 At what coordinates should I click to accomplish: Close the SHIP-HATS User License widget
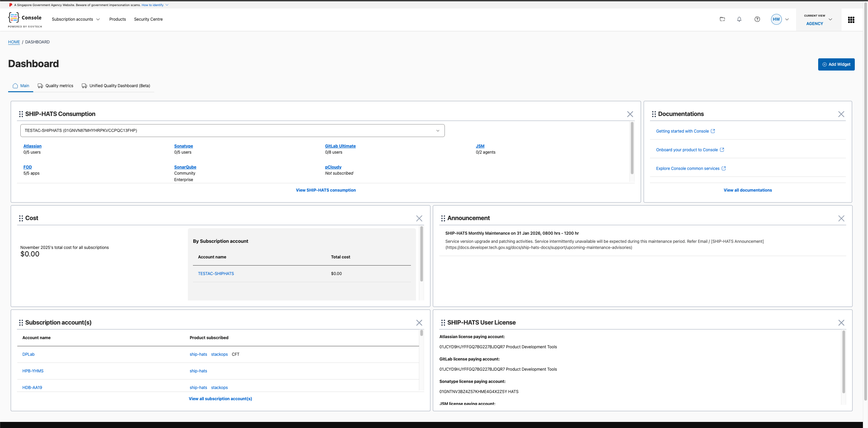pos(841,323)
